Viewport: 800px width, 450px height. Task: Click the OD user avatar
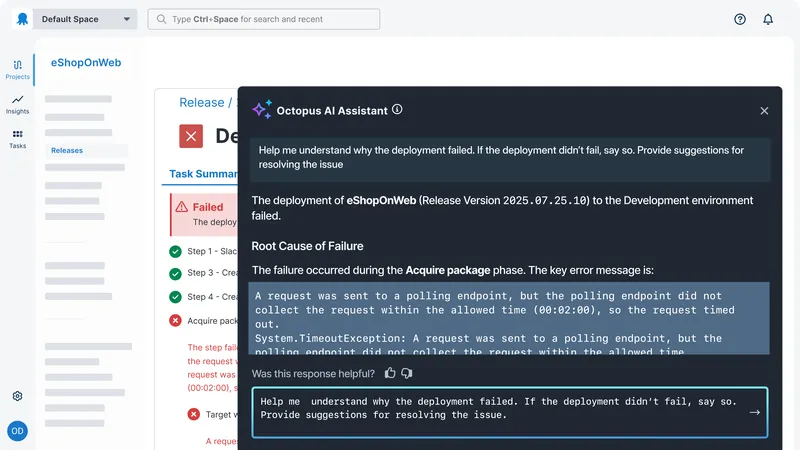(x=17, y=431)
